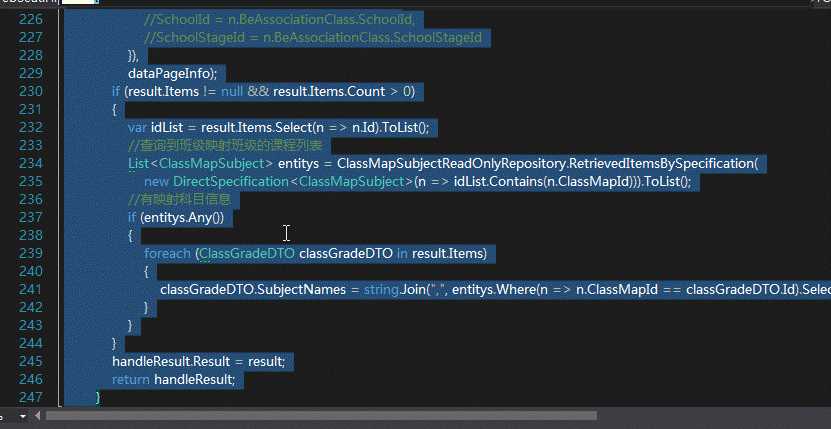Screen dimensions: 831x429
Task: Click 'idList.Contains(n.ClassMapId)' expression
Action: 544,181
